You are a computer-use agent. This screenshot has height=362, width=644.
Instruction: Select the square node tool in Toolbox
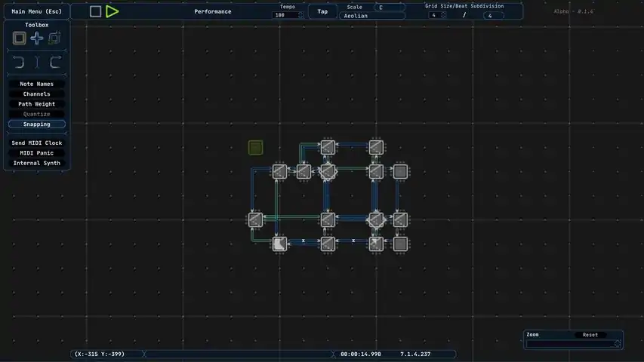click(x=20, y=38)
